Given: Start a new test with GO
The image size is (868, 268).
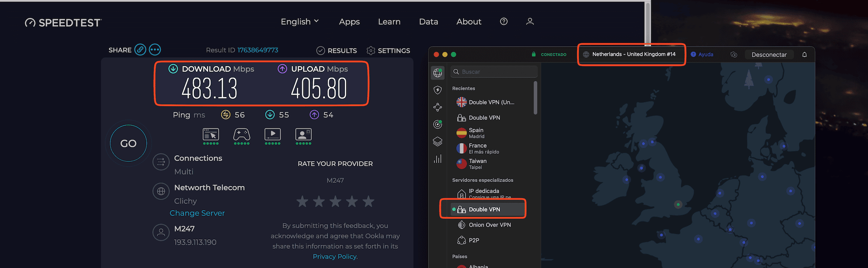Looking at the screenshot, I should click(x=129, y=143).
